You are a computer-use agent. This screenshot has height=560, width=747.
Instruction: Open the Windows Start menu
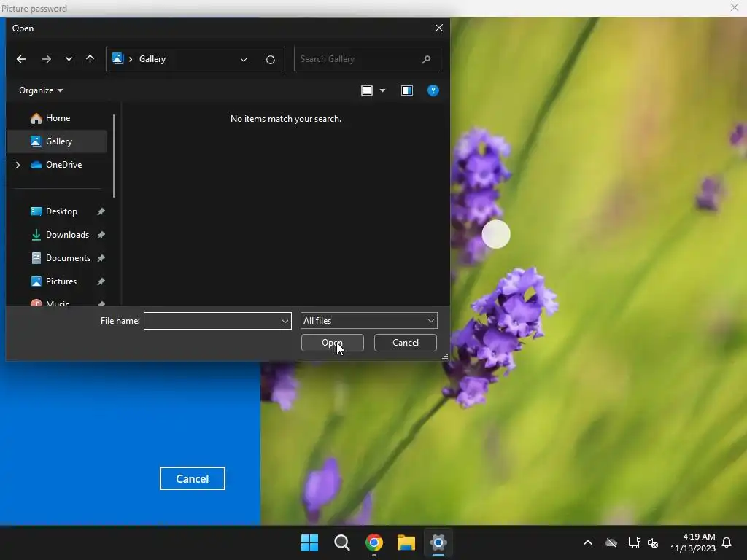309,542
